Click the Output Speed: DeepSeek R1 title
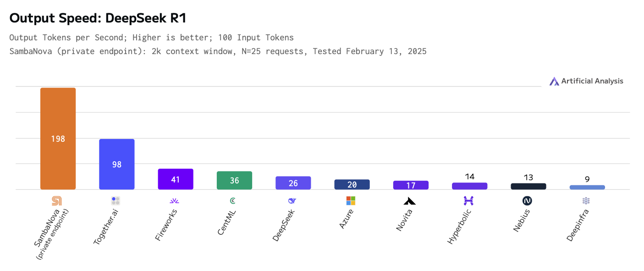 (x=98, y=18)
